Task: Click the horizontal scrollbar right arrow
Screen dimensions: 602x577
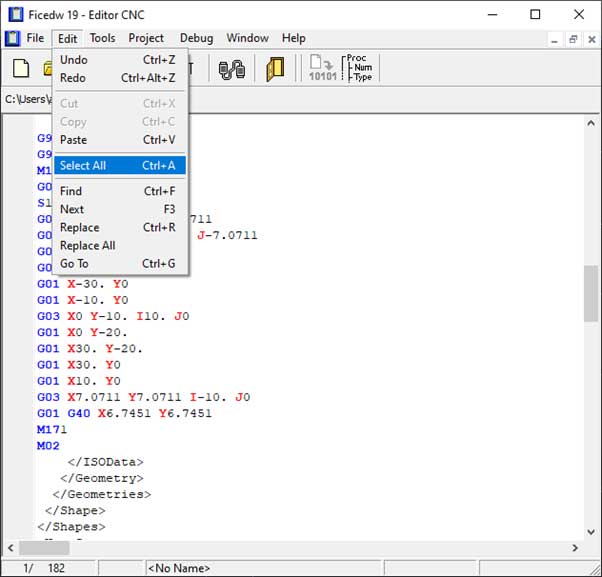Action: [576, 548]
